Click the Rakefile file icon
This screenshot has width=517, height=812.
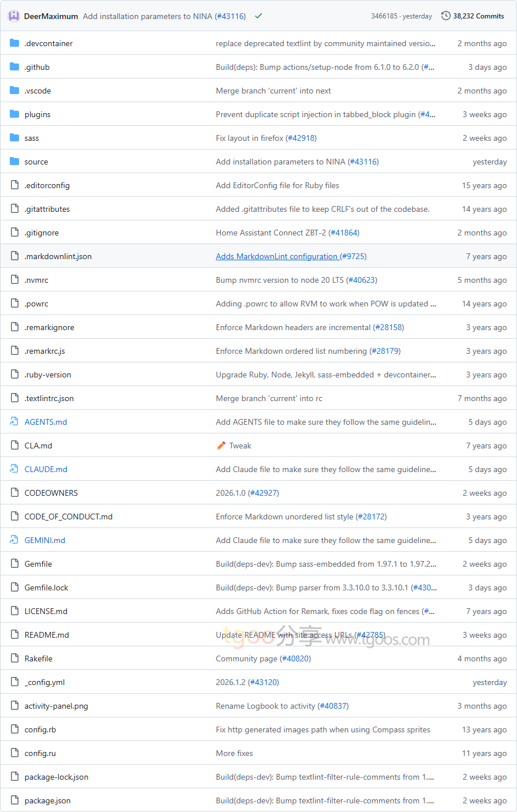tap(14, 658)
